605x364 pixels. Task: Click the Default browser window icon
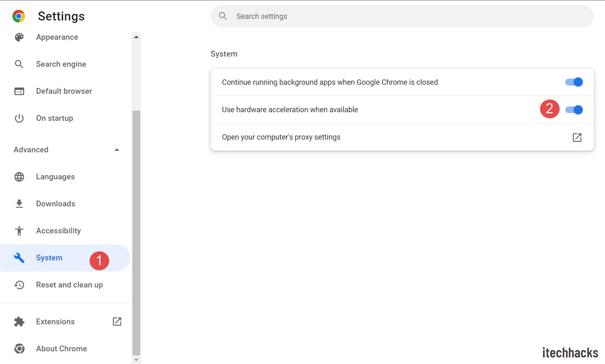coord(19,91)
